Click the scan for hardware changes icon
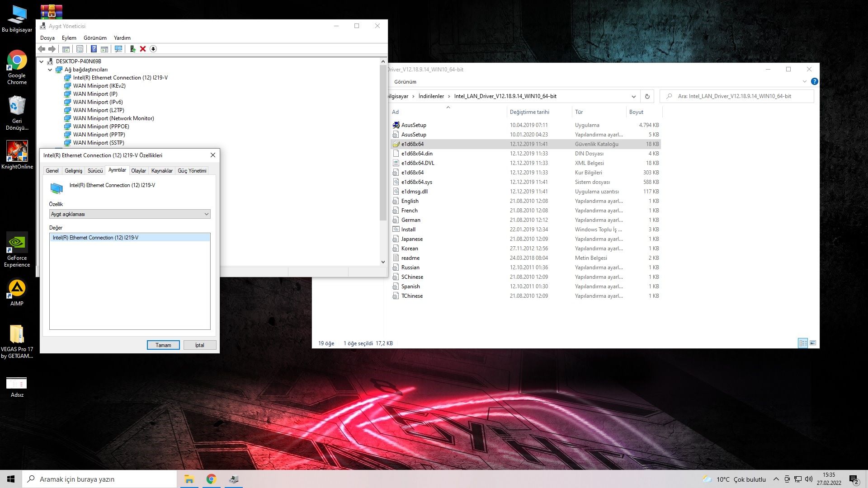 (x=118, y=49)
